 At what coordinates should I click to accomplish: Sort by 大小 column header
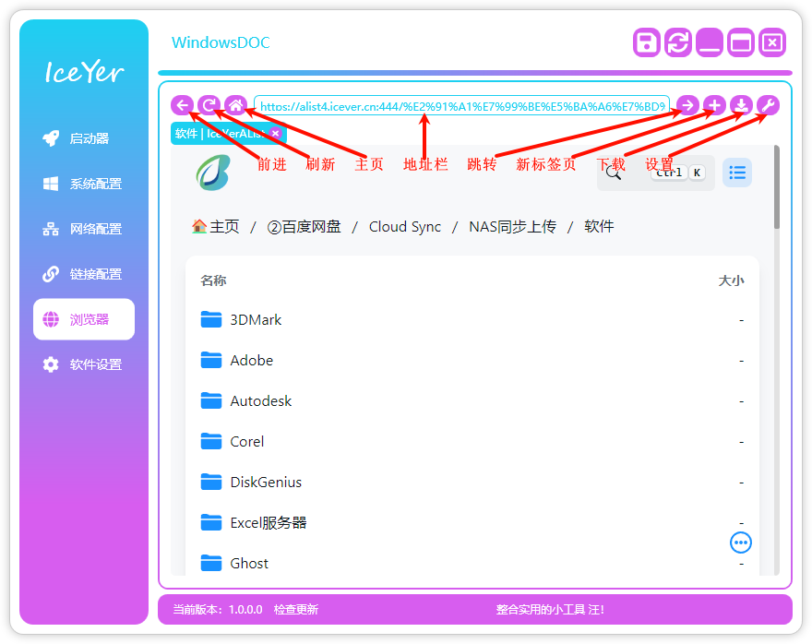pos(731,280)
